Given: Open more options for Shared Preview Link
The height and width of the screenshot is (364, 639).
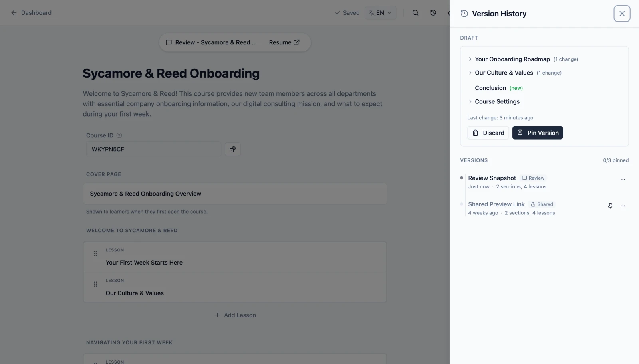Looking at the screenshot, I should tap(623, 206).
